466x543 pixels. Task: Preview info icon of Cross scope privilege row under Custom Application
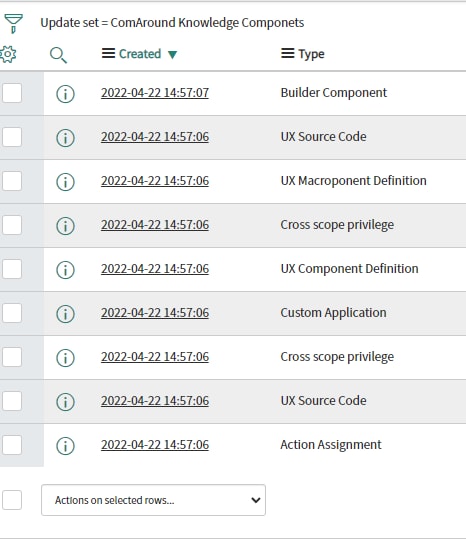(65, 358)
